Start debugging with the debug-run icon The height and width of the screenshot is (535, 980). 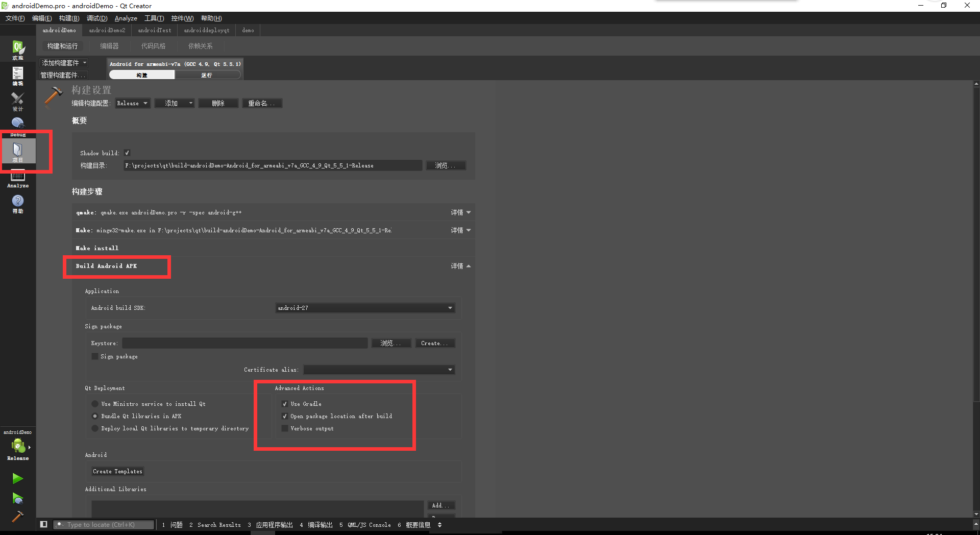click(x=17, y=498)
